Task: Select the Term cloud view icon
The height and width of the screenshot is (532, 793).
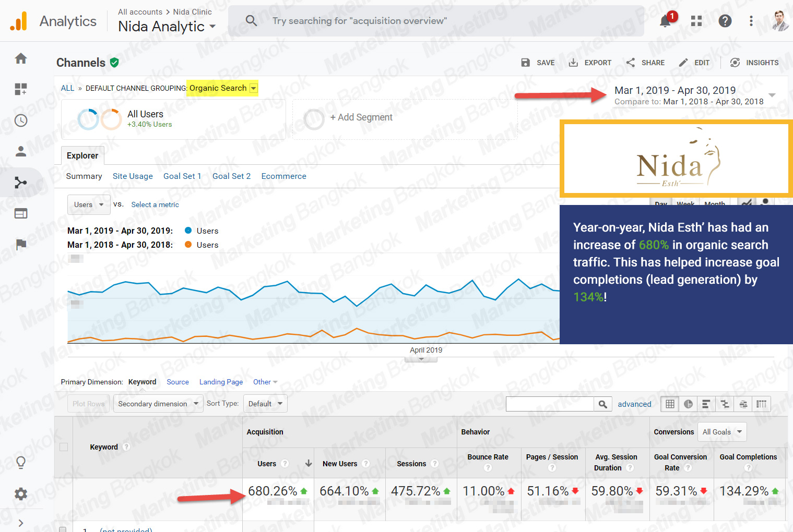Action: click(x=743, y=404)
